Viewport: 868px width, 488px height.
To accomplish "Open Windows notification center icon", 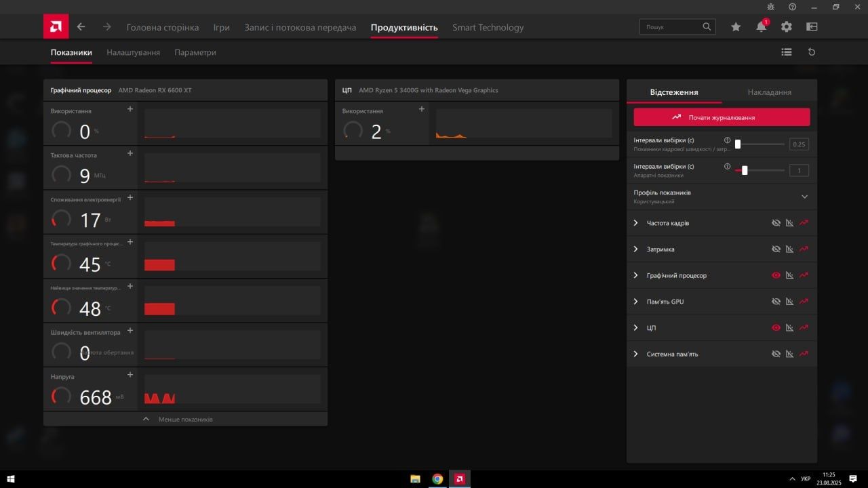I will point(853,479).
